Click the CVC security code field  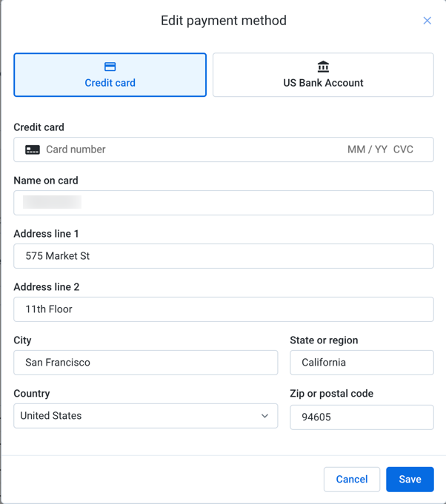click(x=404, y=149)
